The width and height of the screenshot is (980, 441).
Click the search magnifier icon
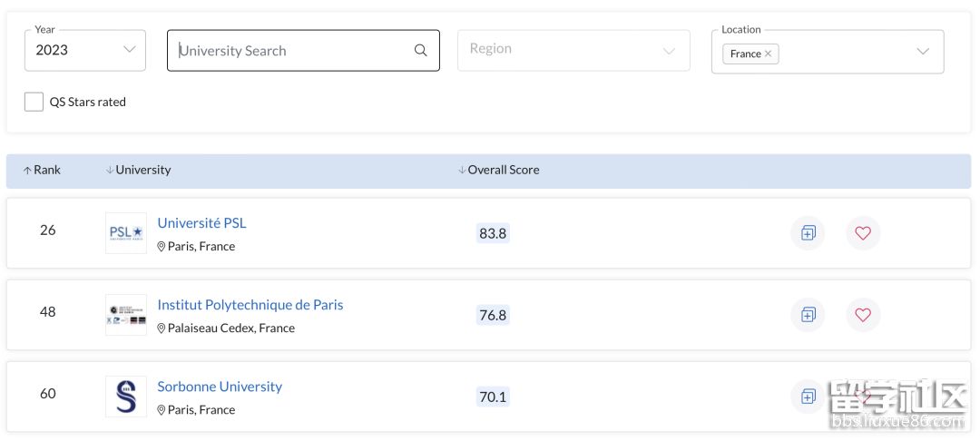(x=420, y=51)
